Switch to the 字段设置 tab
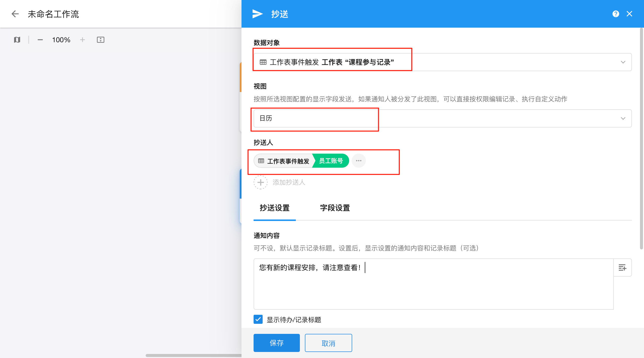 click(335, 208)
